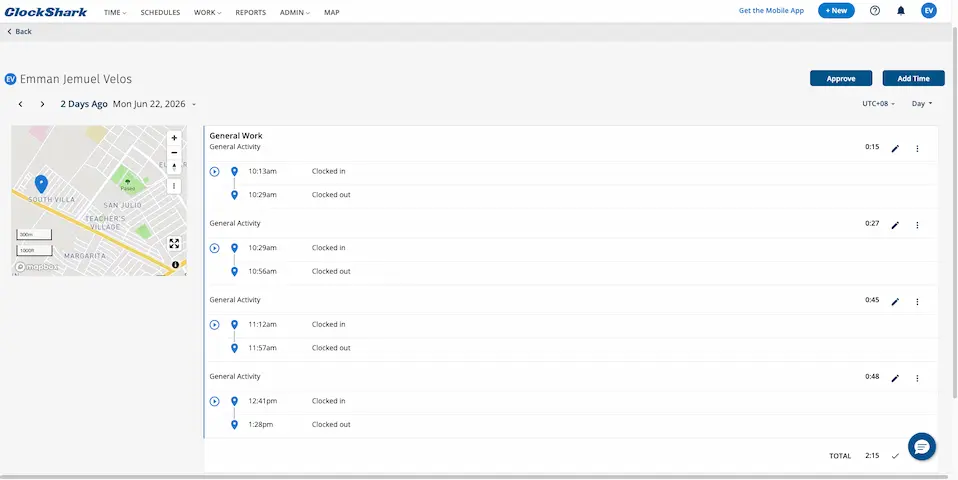Play location track for 12:41pm entry

214,401
